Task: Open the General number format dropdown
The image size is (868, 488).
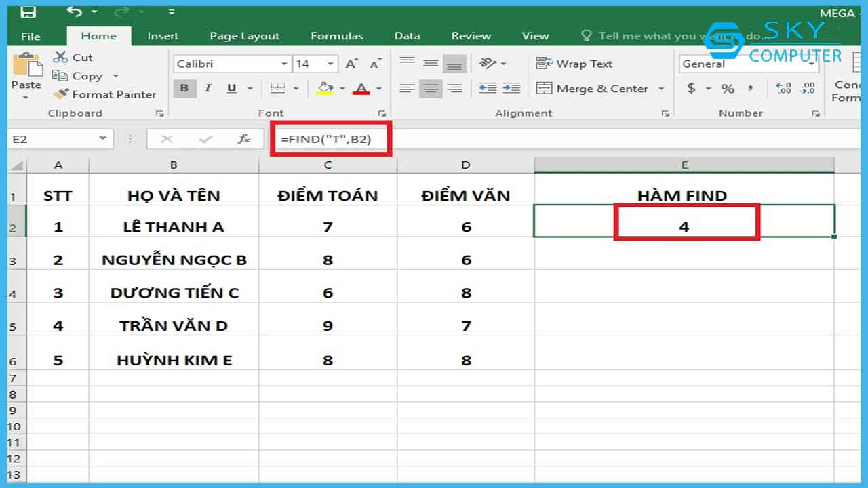Action: [x=811, y=64]
